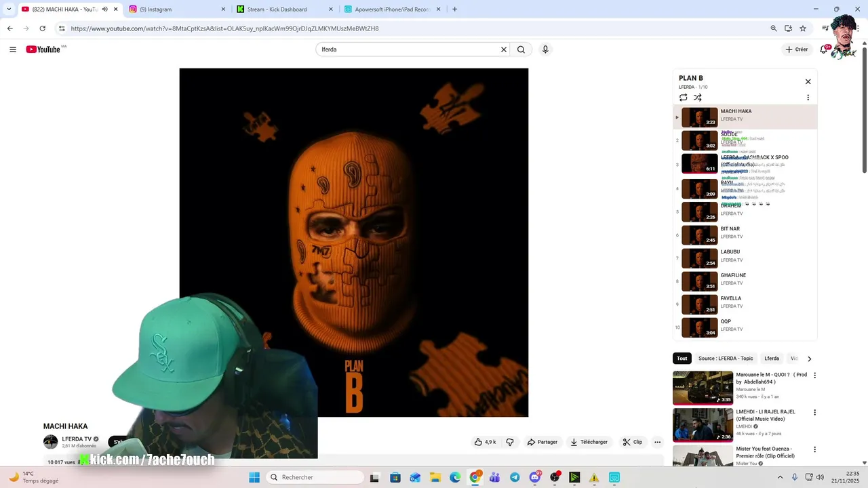Play SOLIDE thumbnail in playlist
The height and width of the screenshot is (488, 868).
pos(699,140)
